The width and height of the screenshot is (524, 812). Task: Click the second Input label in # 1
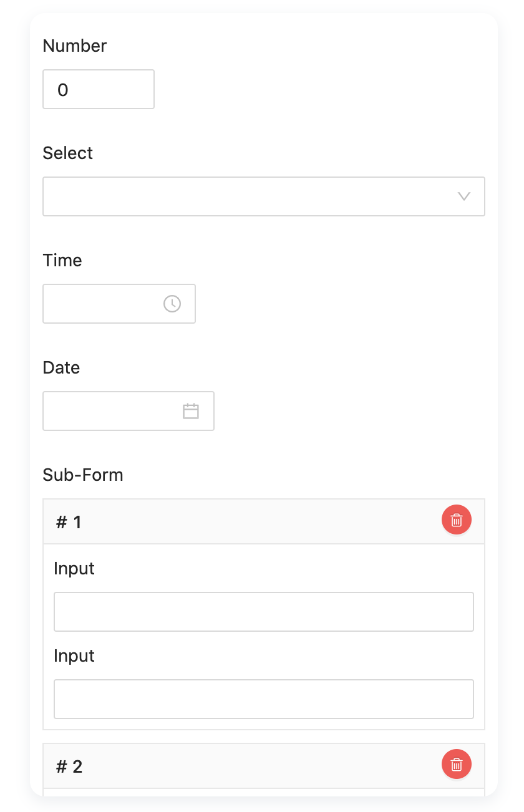(x=74, y=655)
